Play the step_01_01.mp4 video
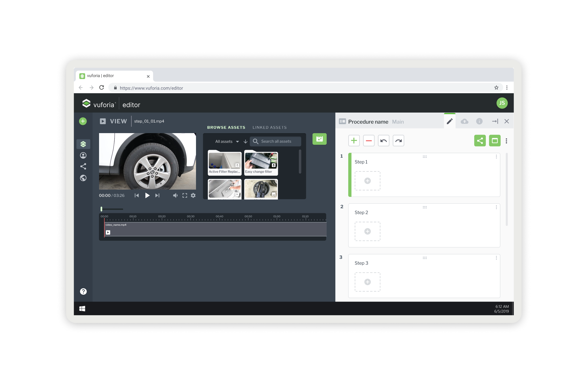 (x=147, y=196)
